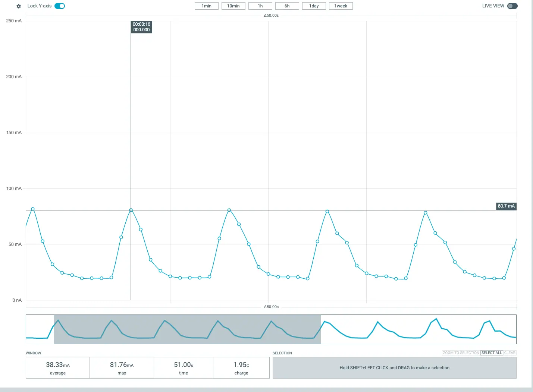Click the 80.7 mA value marker

[x=506, y=206]
